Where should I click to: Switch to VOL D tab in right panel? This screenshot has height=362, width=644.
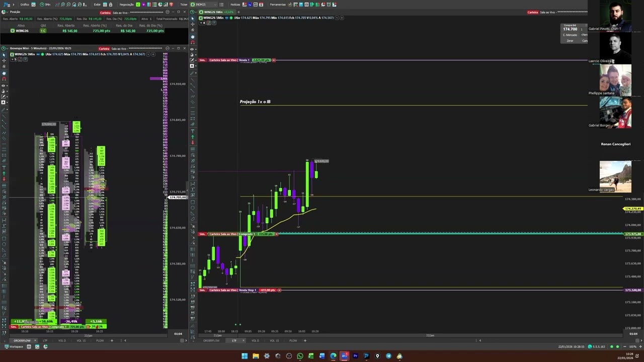255,340
